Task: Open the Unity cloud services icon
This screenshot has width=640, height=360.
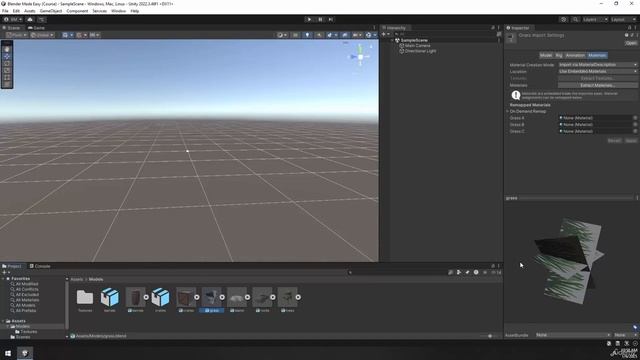Action: (x=30, y=19)
